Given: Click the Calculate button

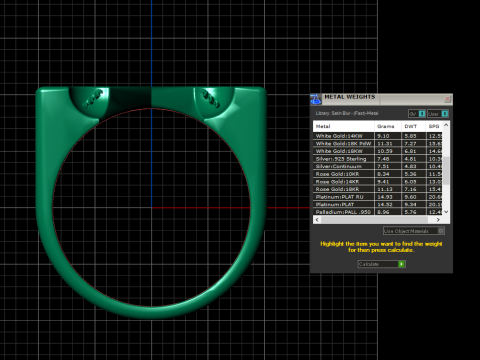Looking at the screenshot, I should point(381,264).
